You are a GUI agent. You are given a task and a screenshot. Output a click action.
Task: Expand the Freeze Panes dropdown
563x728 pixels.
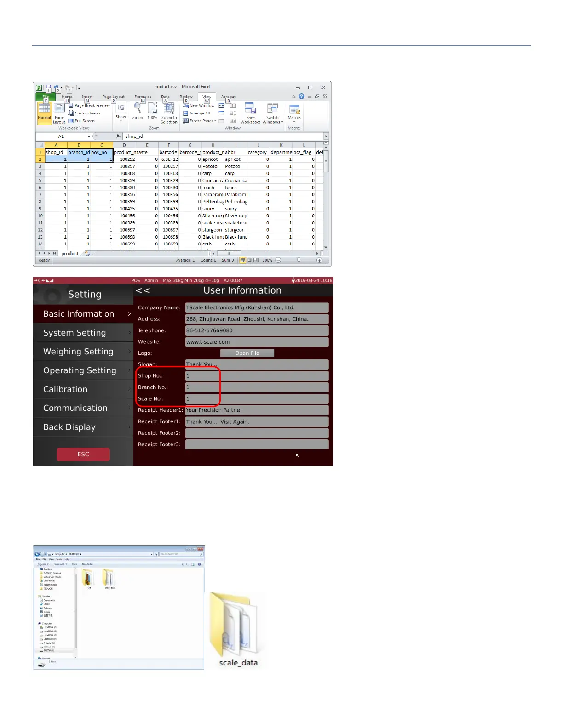(x=200, y=121)
